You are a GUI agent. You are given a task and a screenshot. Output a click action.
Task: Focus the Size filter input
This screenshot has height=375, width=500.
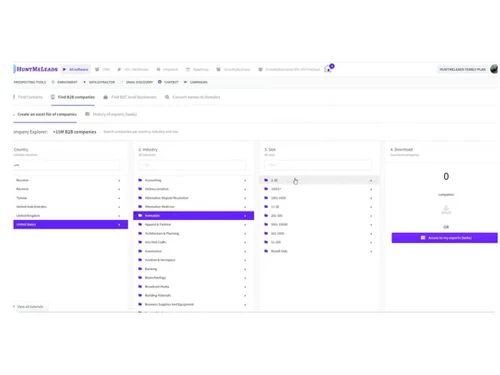point(318,165)
